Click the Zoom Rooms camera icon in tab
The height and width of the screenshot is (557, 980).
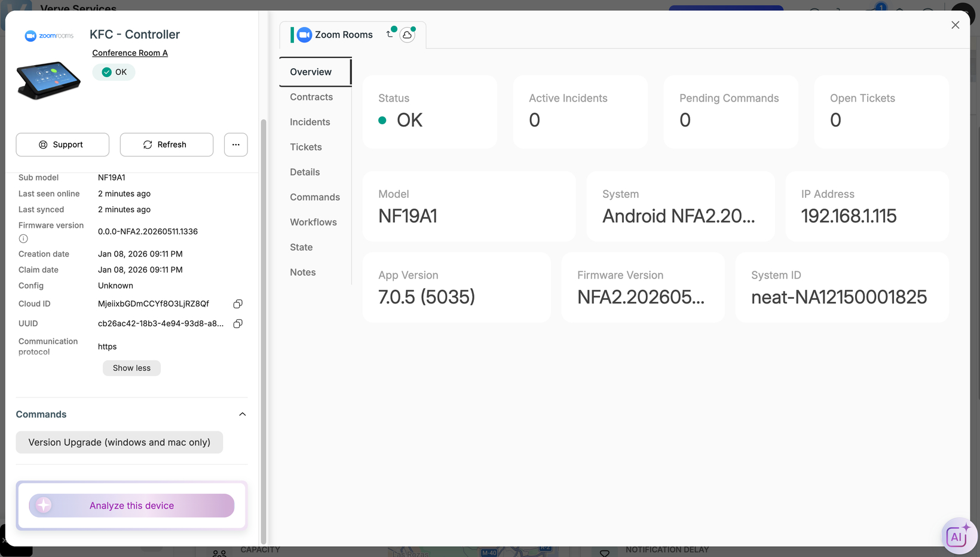[304, 35]
